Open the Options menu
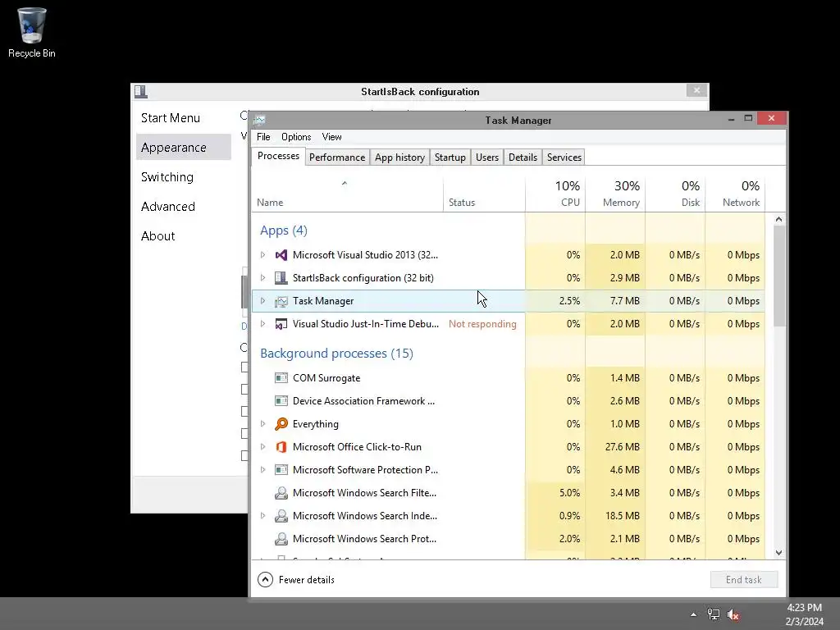Image resolution: width=840 pixels, height=630 pixels. [x=296, y=137]
